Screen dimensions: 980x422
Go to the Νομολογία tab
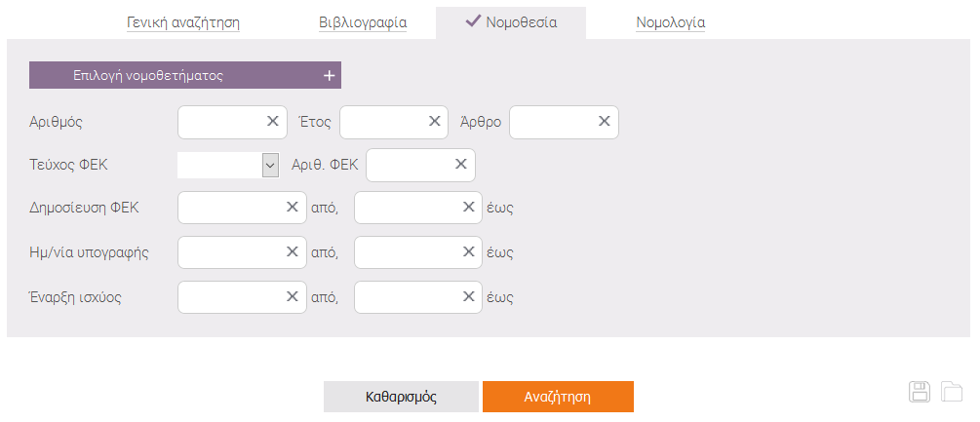click(x=670, y=22)
